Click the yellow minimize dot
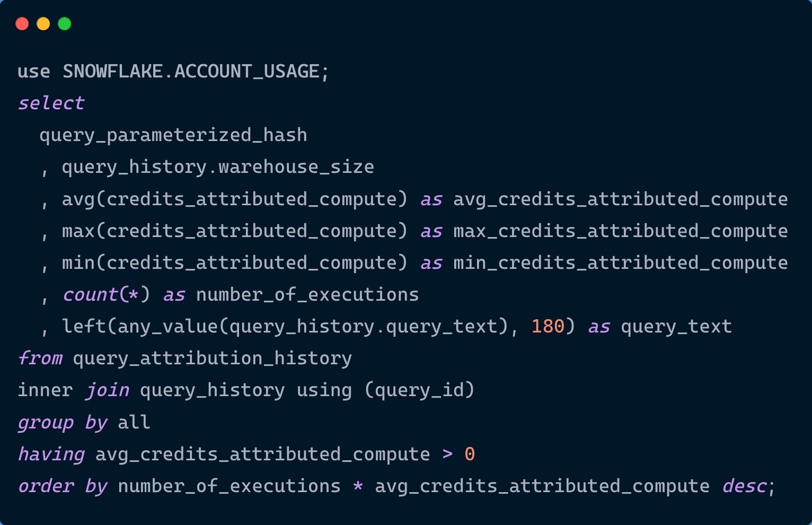 (x=43, y=24)
